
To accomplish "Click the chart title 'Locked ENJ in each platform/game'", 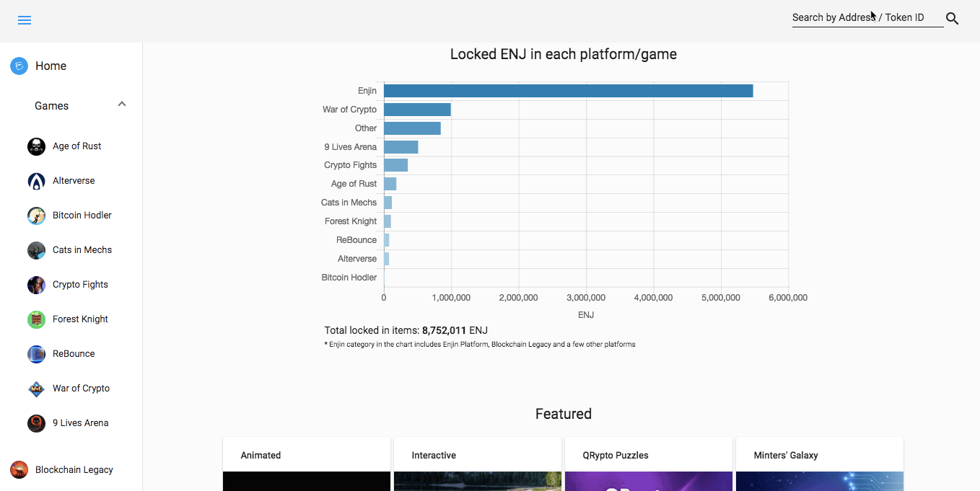I will tap(564, 54).
